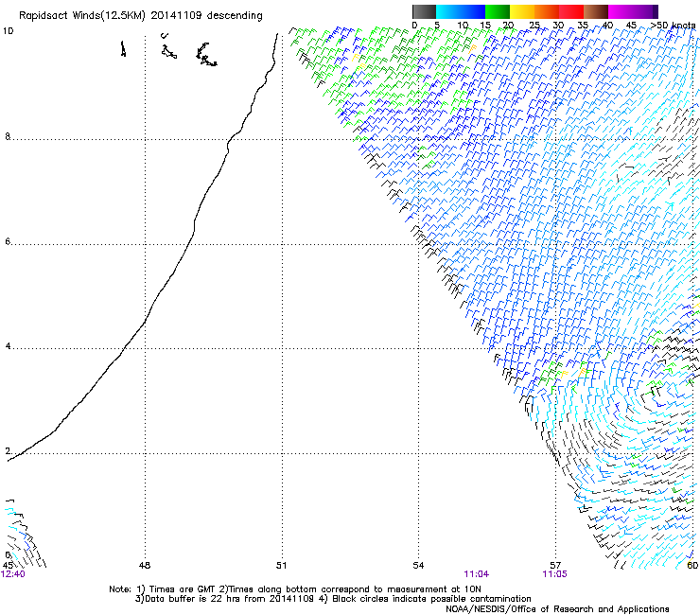Click the map title 'Rapidsact Winds(12.5KM) 20141109 descending'

click(141, 16)
